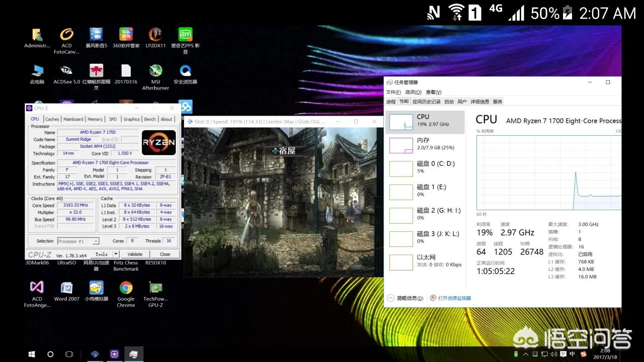Screen dimensions: 644x362
Task: Click the CPU-Z taskbar icon
Action: [114, 354]
